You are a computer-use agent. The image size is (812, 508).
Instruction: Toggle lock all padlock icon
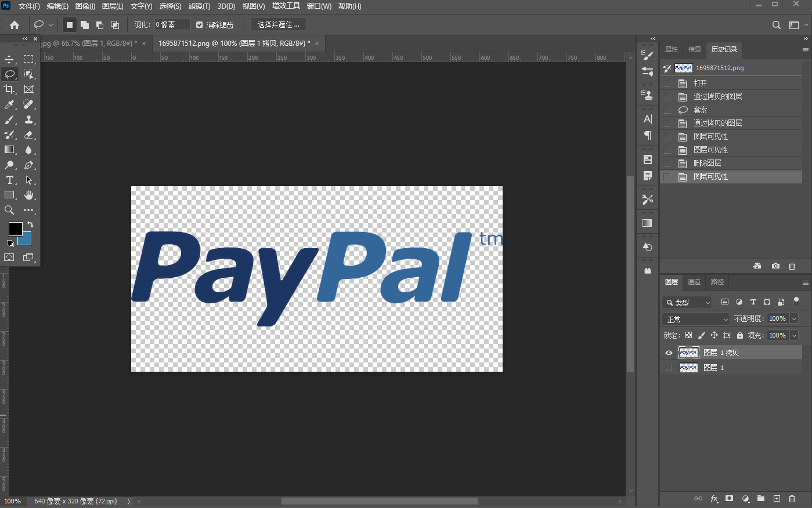coord(739,335)
